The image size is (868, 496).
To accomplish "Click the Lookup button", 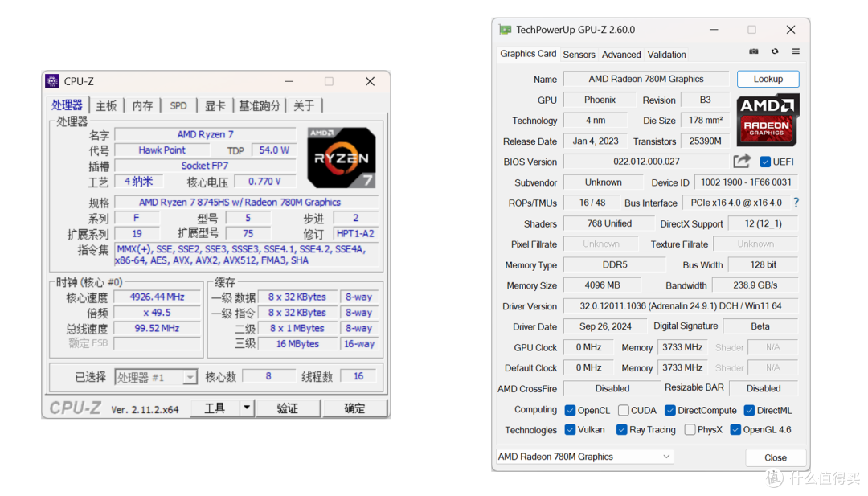I will pyautogui.click(x=767, y=79).
